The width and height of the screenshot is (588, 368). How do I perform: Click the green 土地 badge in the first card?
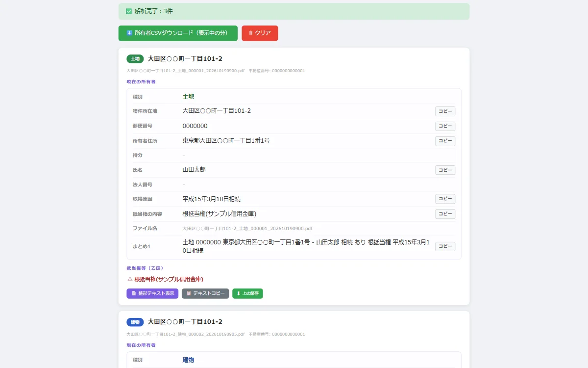(x=135, y=59)
